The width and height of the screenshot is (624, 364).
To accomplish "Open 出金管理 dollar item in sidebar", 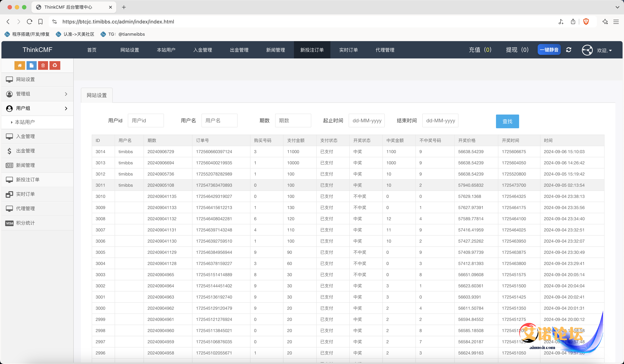I will click(37, 151).
